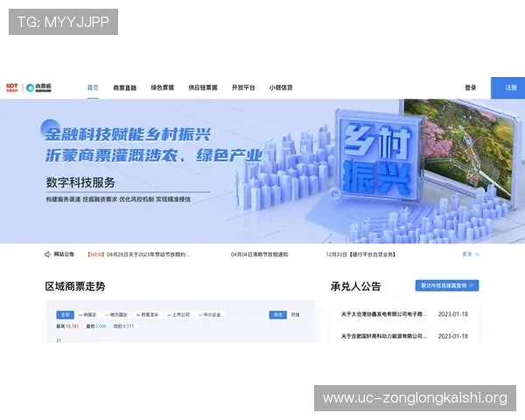The width and height of the screenshot is (525, 420).
Task: Toggle the 上市公司 chart series
Action: (178, 315)
